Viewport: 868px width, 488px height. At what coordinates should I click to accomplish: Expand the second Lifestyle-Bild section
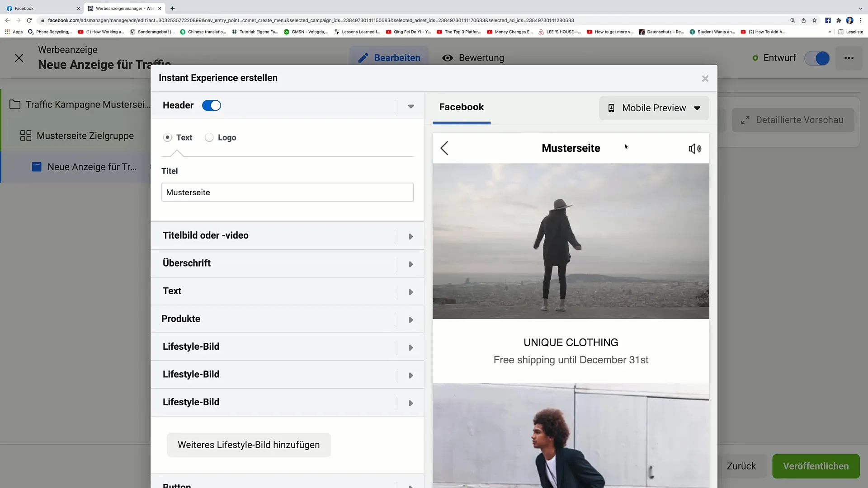410,375
